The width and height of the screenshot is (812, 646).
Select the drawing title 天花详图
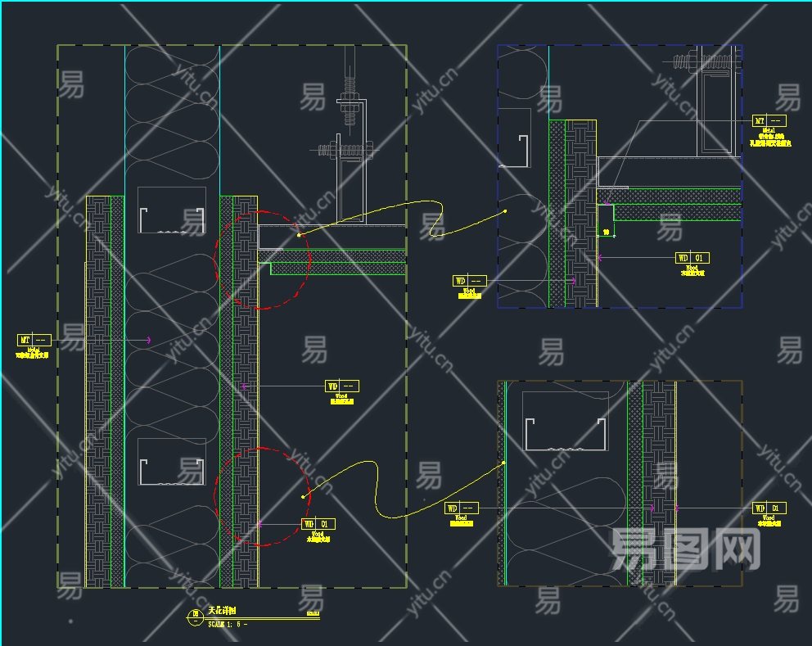click(x=222, y=611)
